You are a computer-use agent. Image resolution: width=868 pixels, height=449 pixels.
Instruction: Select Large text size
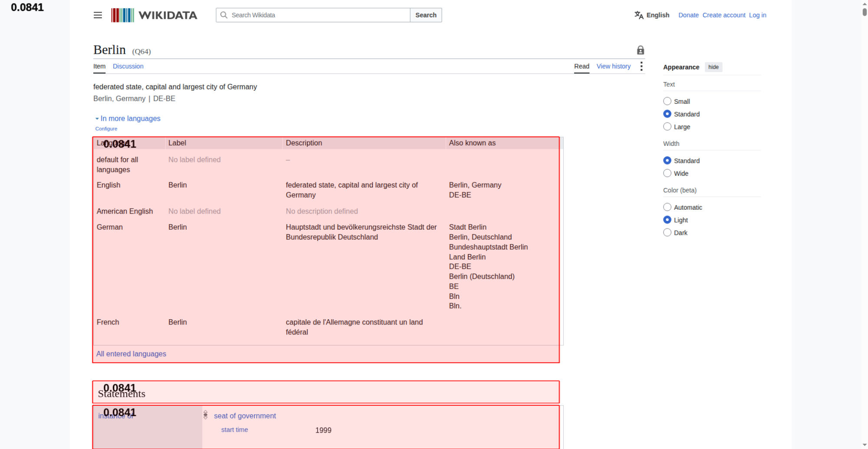[x=667, y=126]
